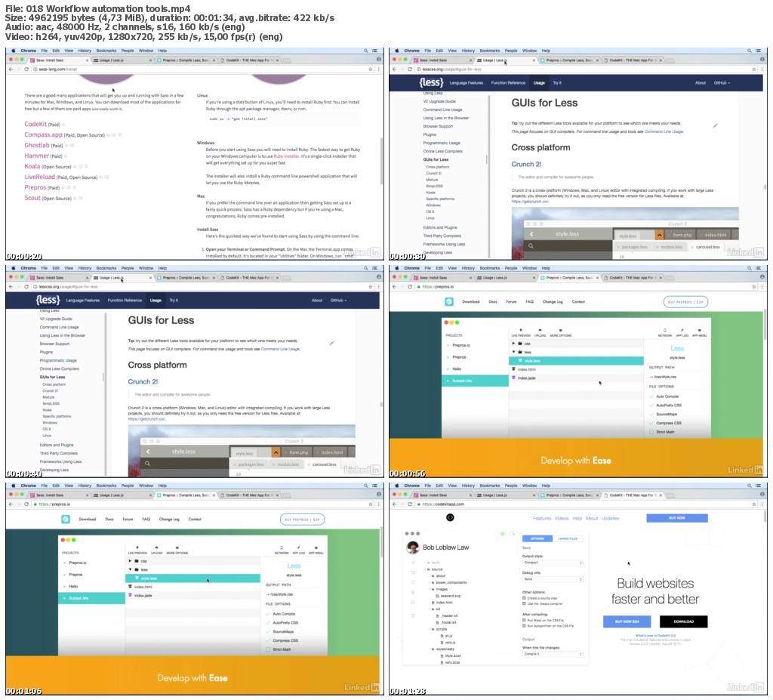Click the Chrome profile icon in the 00:01:28 frame

coord(762,495)
